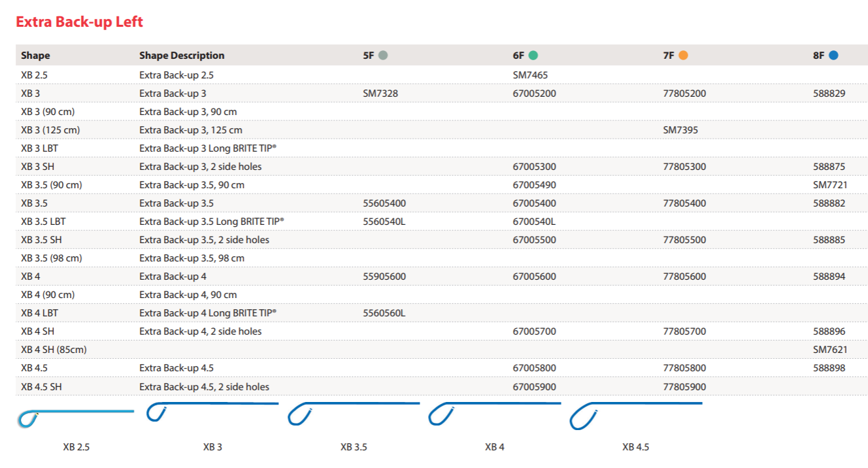Select the XB 4 catheter shape image

coord(495,415)
